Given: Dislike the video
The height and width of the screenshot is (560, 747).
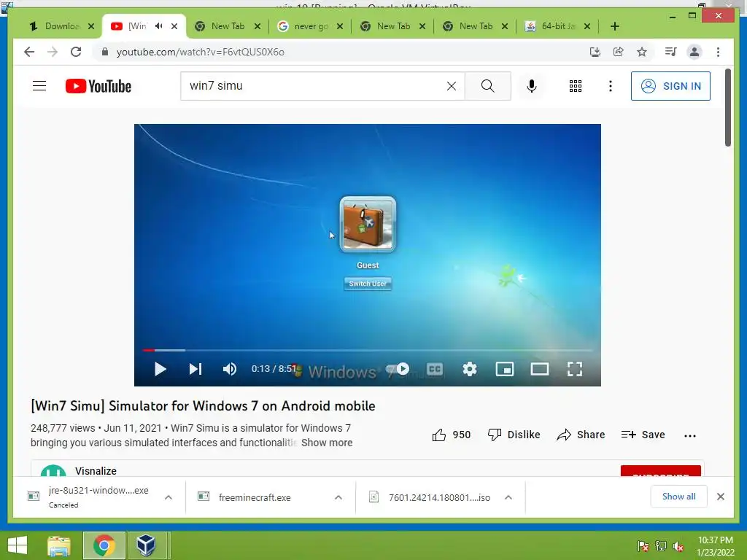Looking at the screenshot, I should pyautogui.click(x=514, y=435).
